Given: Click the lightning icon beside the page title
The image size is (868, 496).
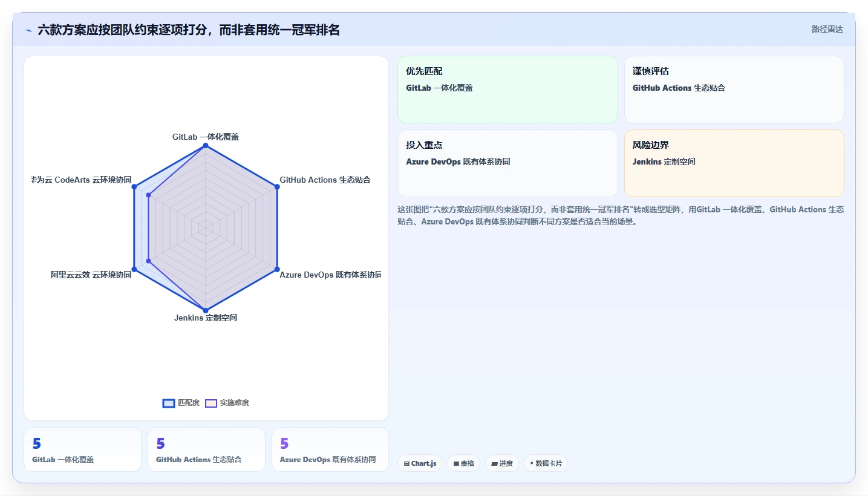Looking at the screenshot, I should click(28, 30).
